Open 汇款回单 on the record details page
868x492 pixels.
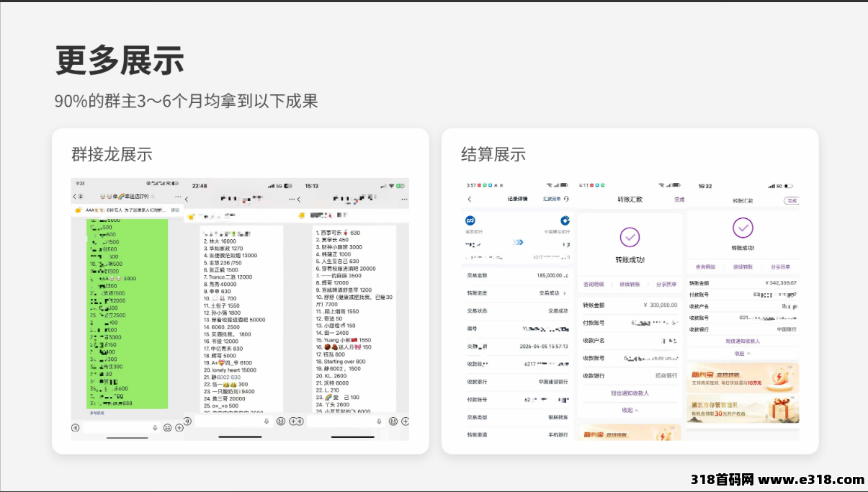(551, 199)
